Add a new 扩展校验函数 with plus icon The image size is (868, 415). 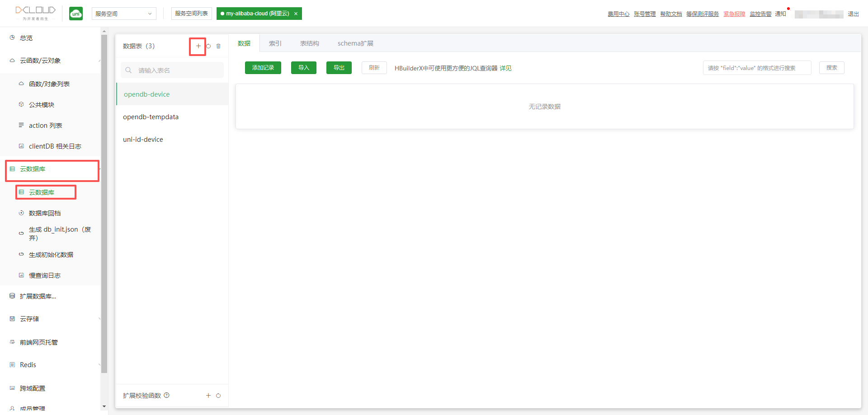(208, 396)
